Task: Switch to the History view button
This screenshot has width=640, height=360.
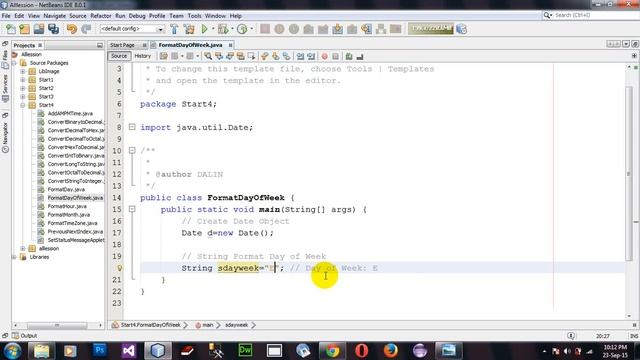Action: (142, 56)
